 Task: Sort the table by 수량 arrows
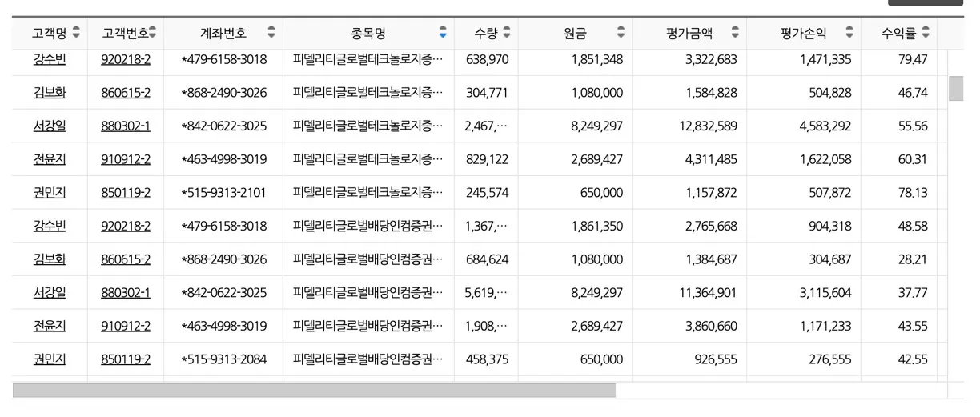coord(506,33)
